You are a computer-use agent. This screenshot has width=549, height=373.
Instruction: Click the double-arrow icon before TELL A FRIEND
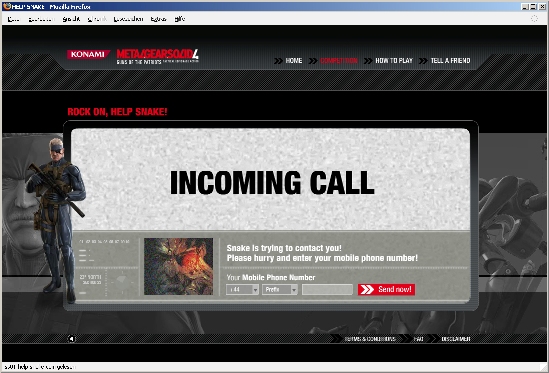tap(423, 61)
